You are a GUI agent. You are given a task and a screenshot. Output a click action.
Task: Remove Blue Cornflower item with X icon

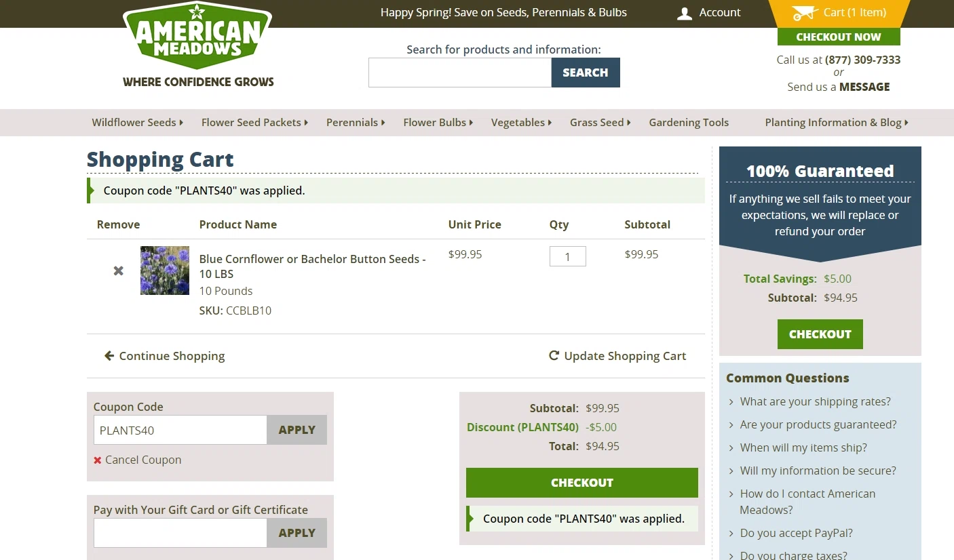coord(119,271)
